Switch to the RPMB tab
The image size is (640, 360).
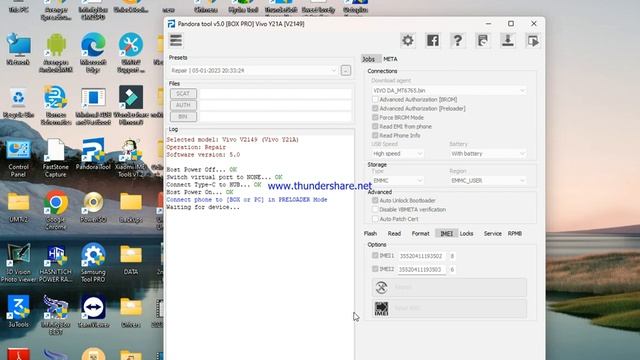pyautogui.click(x=515, y=233)
